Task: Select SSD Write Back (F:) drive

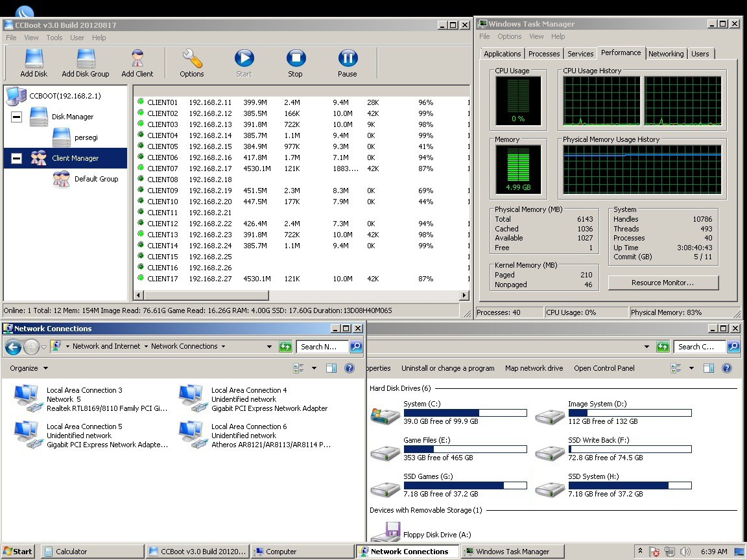Action: pos(613,449)
